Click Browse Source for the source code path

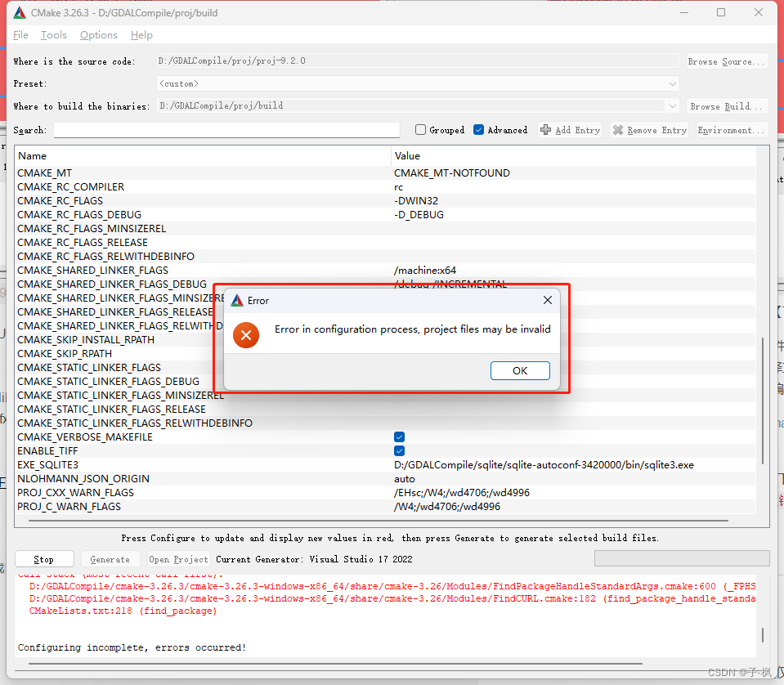click(x=726, y=60)
